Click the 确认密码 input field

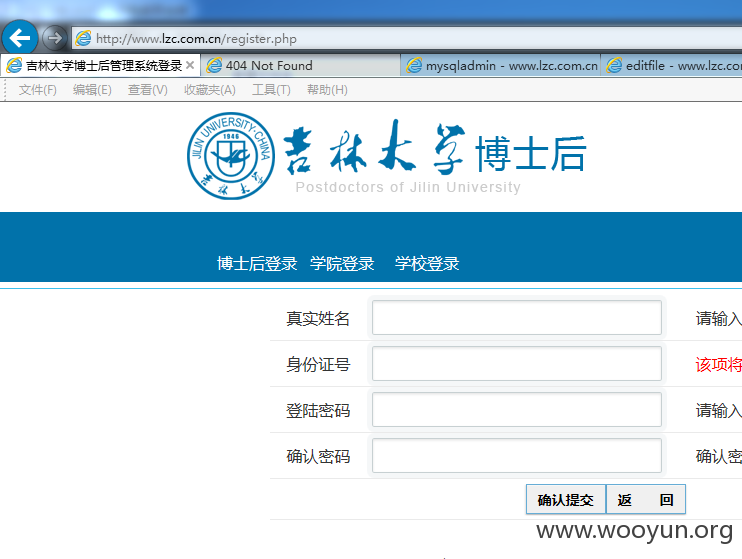(x=517, y=455)
